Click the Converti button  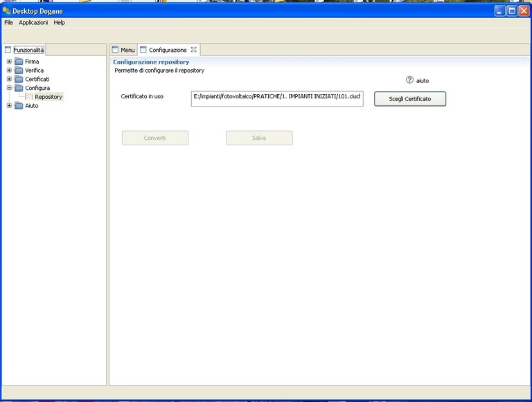[155, 138]
